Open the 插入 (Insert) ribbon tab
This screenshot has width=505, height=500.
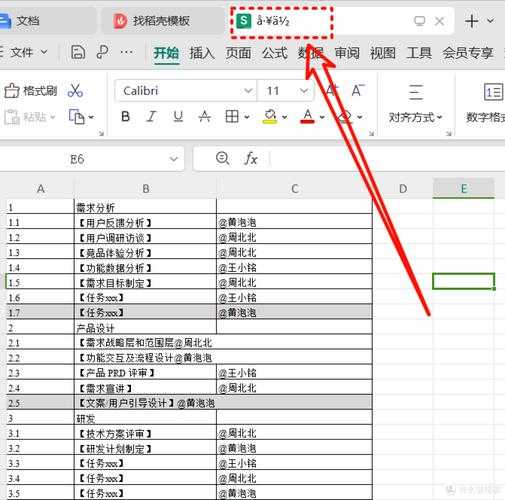pyautogui.click(x=202, y=53)
